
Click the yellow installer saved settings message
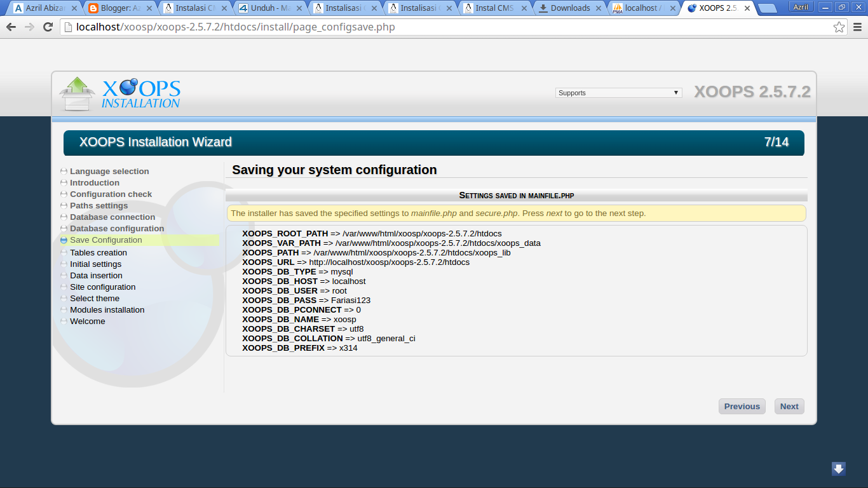click(x=517, y=213)
